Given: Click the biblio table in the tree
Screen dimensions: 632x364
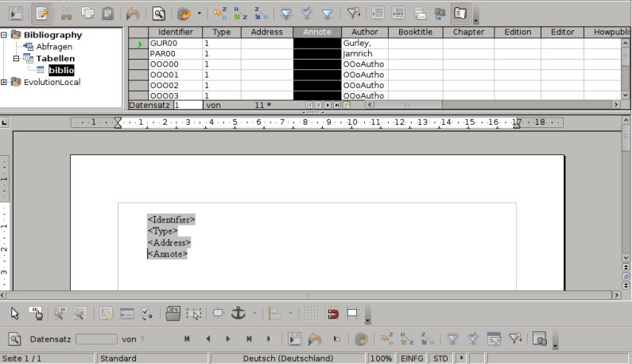Looking at the screenshot, I should [x=61, y=71].
